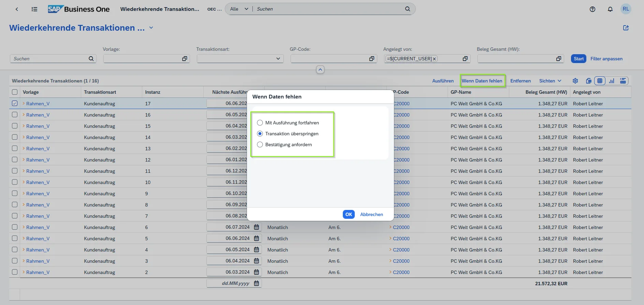This screenshot has height=305, width=644.
Task: Open the 'Alle' search scope dropdown
Action: coord(239,9)
